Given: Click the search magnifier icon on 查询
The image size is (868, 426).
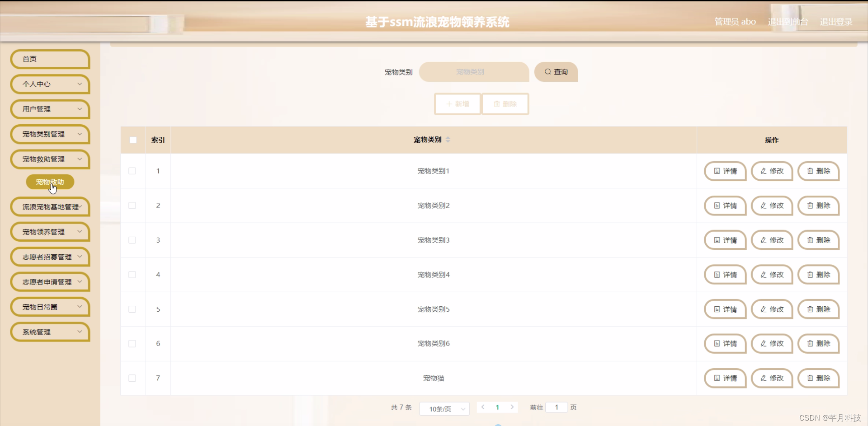Looking at the screenshot, I should click(547, 72).
